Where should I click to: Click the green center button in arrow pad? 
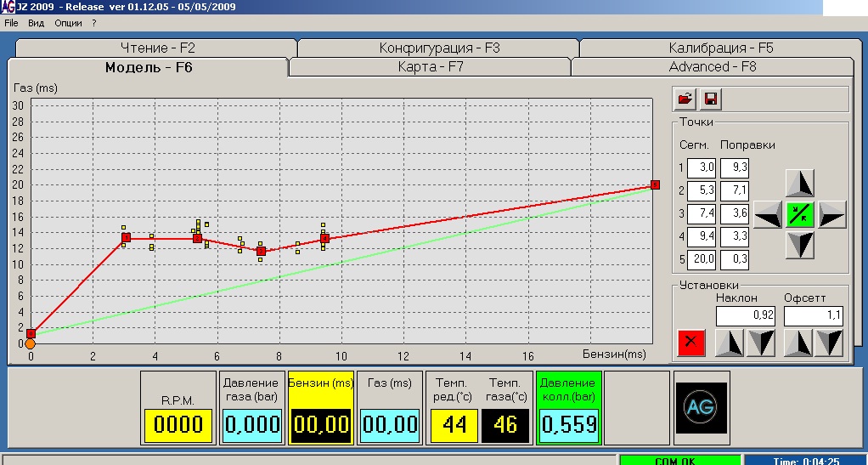tap(799, 214)
